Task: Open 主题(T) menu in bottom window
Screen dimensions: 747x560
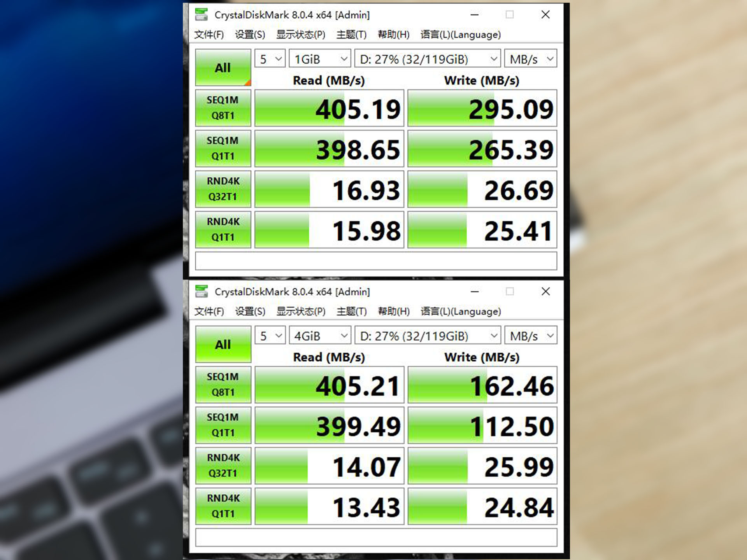Action: (x=351, y=311)
